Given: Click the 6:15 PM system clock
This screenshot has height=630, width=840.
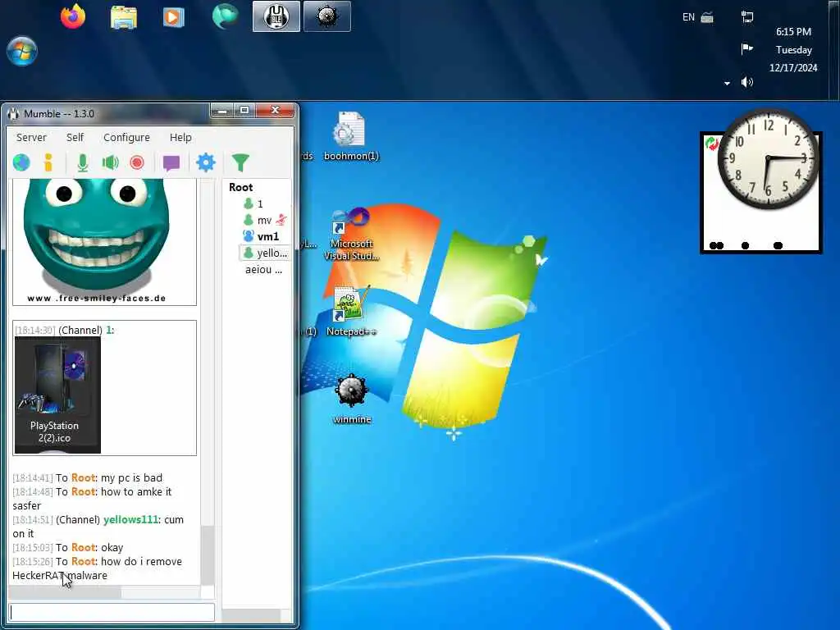Looking at the screenshot, I should 793,32.
